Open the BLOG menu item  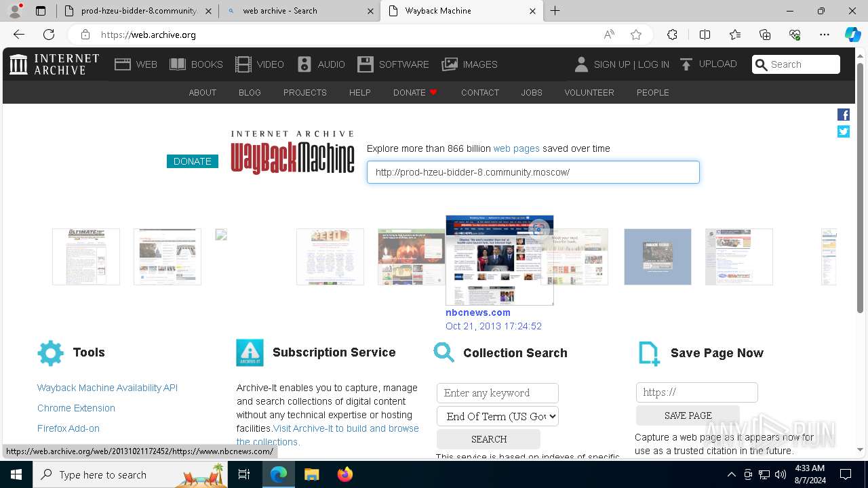pyautogui.click(x=250, y=93)
